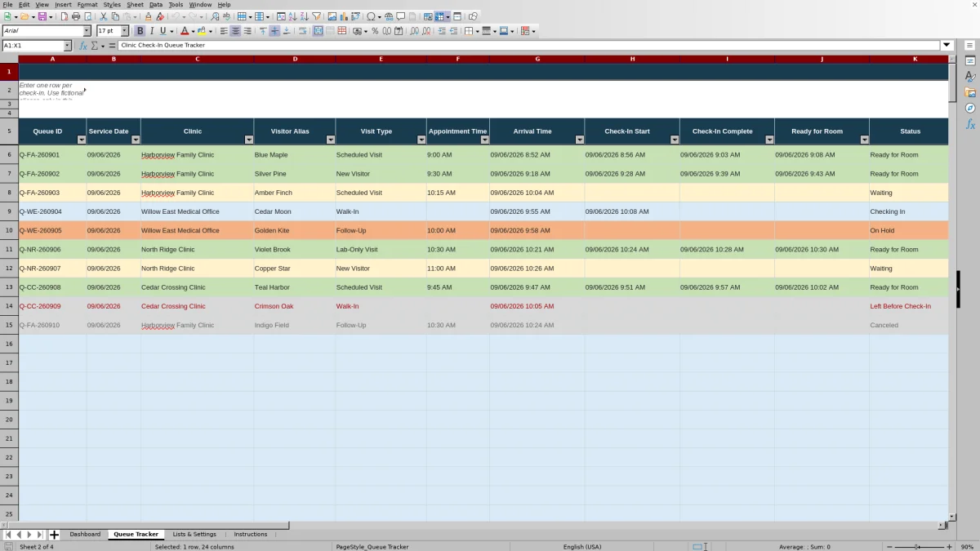Apply font color red A swatch
The height and width of the screenshot is (551, 980).
point(185,31)
